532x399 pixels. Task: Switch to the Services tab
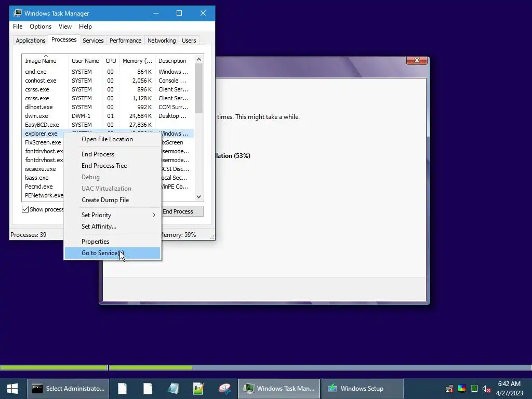click(x=93, y=41)
